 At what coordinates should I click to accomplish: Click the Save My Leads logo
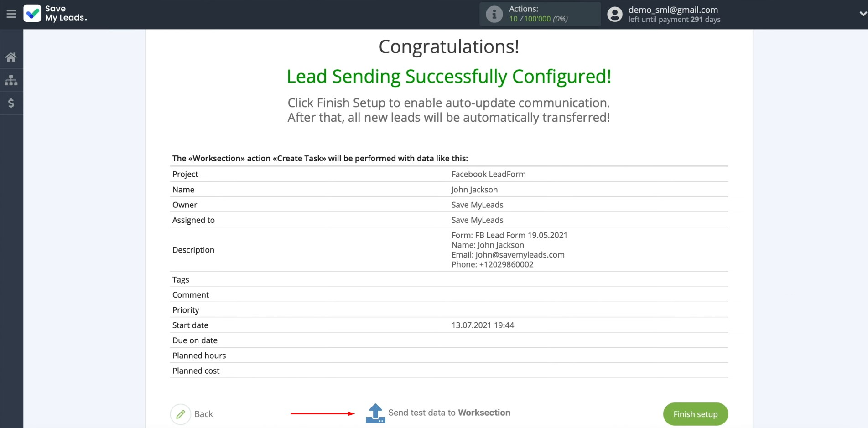coord(55,14)
